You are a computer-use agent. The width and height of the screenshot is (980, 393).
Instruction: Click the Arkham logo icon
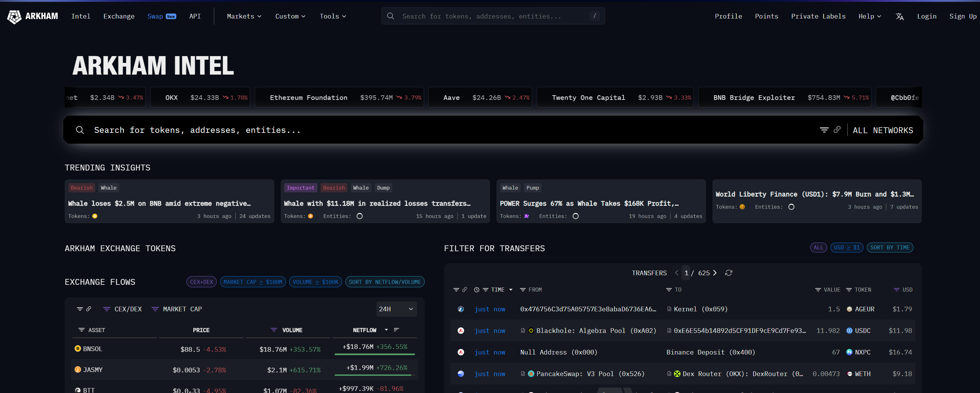click(x=14, y=16)
